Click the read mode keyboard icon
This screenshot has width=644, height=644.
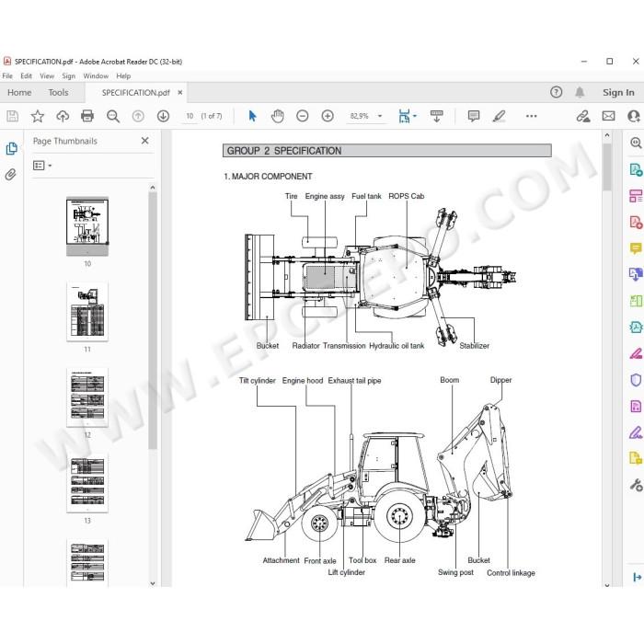pos(437,116)
